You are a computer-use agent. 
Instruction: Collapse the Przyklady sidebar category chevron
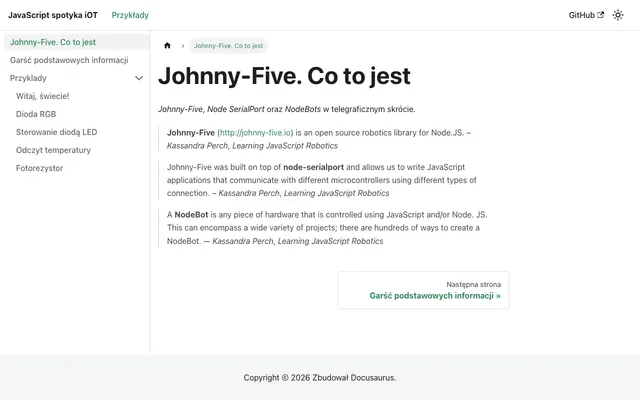(x=139, y=78)
